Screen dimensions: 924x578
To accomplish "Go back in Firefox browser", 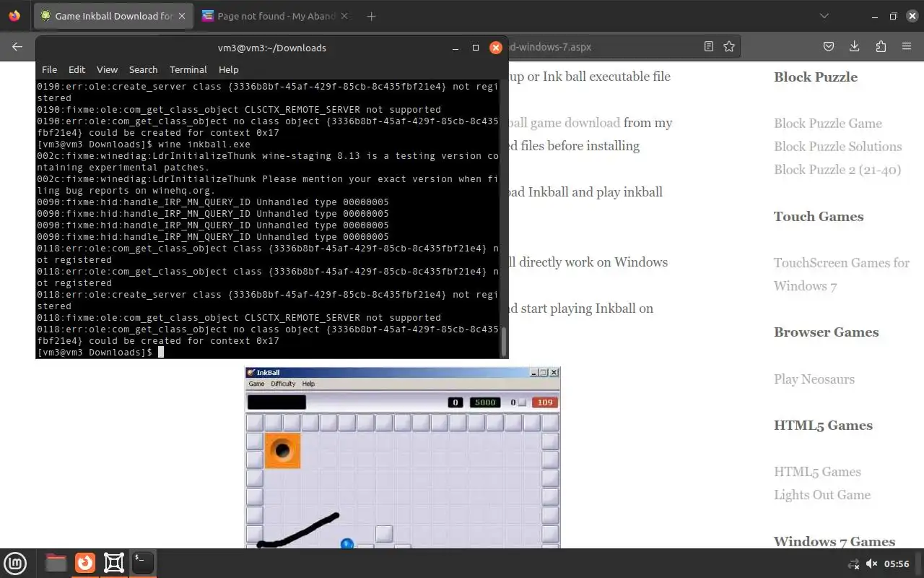I will 17,46.
